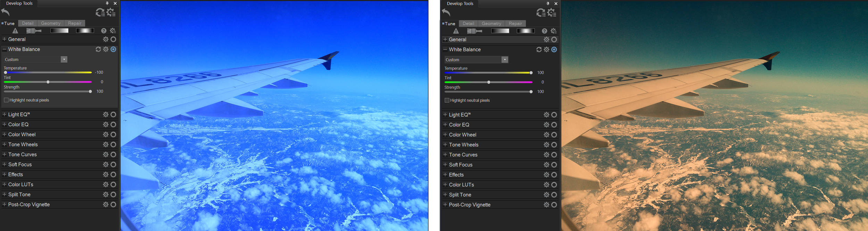Click the Color Wheel label in the orange-photo panel
The width and height of the screenshot is (868, 231).
pos(462,135)
